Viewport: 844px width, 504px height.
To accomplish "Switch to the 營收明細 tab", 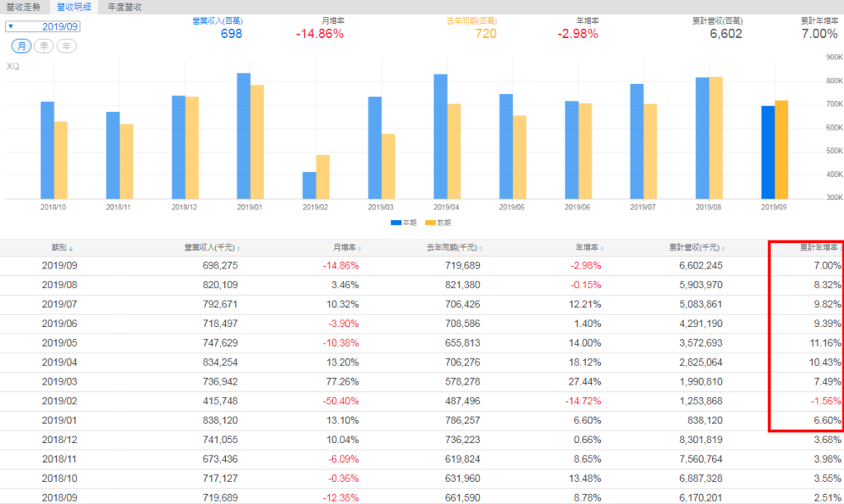I will tap(73, 7).
